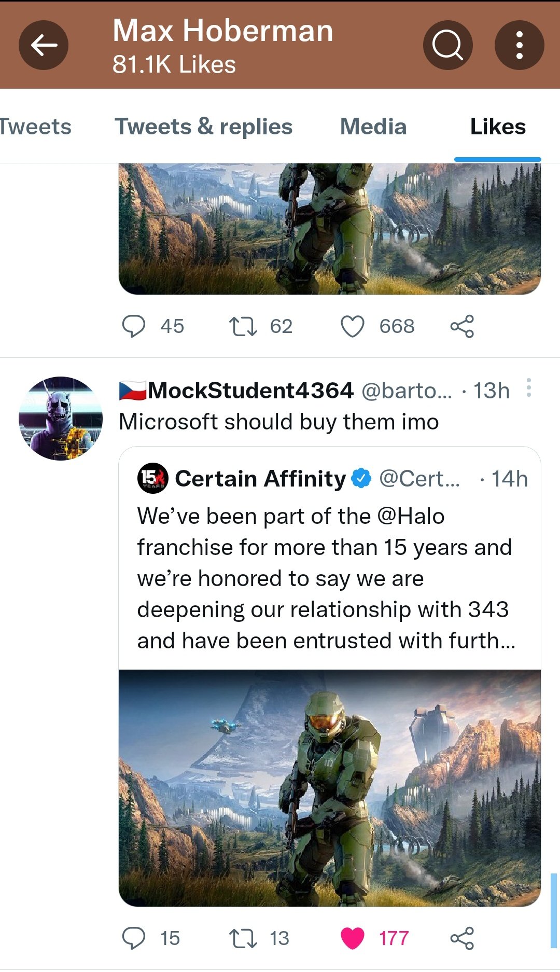Switch to the Tweets & replies tab
The image size is (560, 972).
click(x=203, y=127)
